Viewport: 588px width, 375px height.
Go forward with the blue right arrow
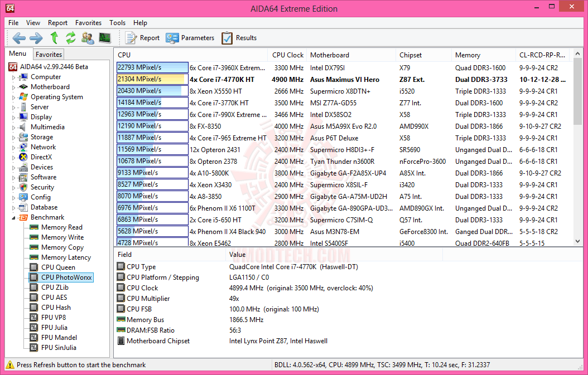[36, 38]
